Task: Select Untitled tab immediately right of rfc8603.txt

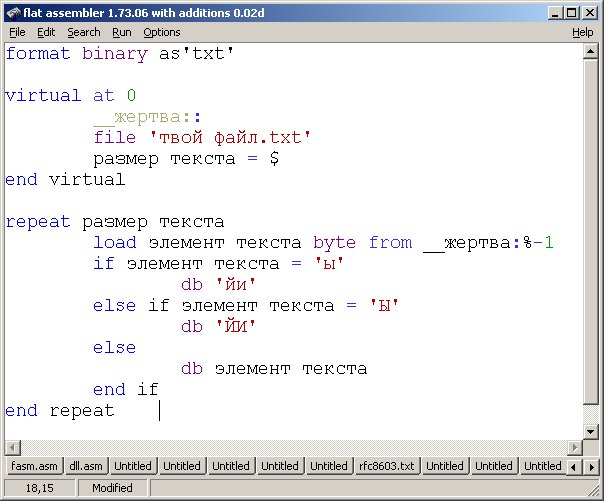Action: click(445, 466)
